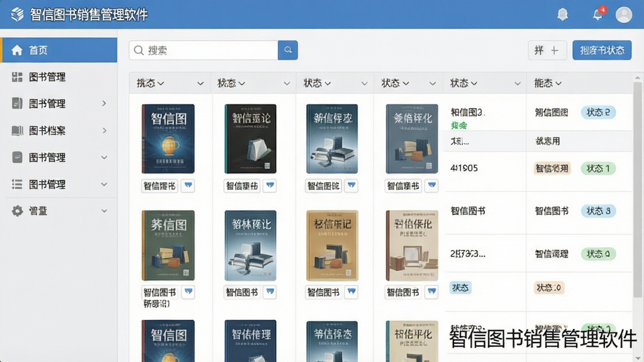Click the blue button ending in 书状态
644x362 pixels.
pos(602,50)
